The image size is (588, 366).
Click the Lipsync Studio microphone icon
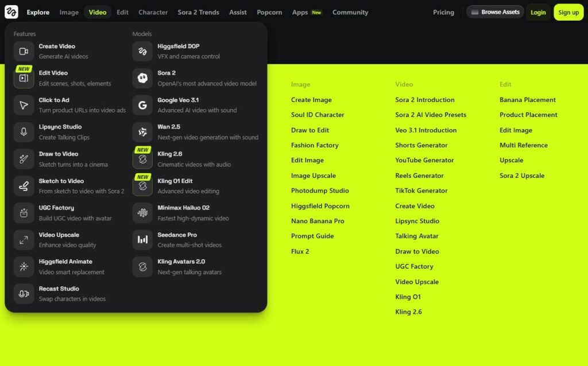[x=24, y=132]
